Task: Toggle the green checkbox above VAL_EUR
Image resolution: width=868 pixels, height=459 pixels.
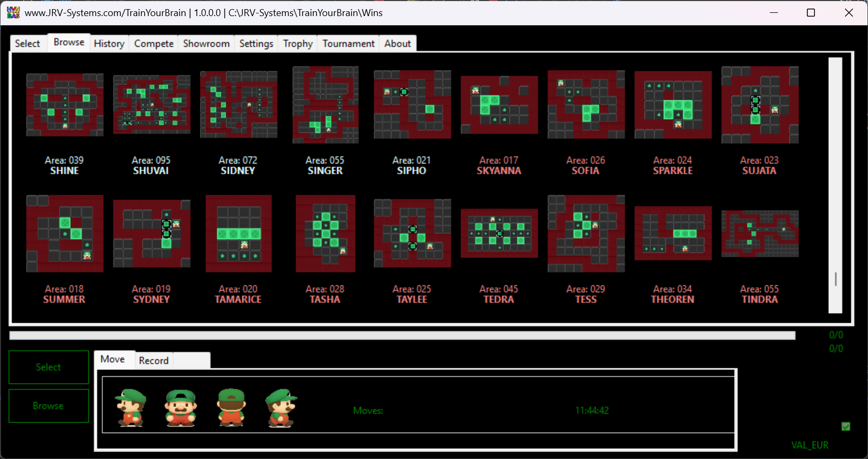Action: point(845,426)
